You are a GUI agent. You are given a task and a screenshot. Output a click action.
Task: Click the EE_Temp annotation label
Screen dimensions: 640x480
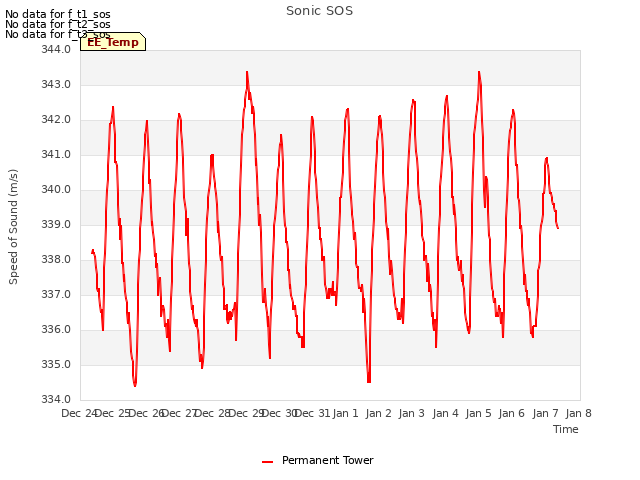pyautogui.click(x=113, y=42)
